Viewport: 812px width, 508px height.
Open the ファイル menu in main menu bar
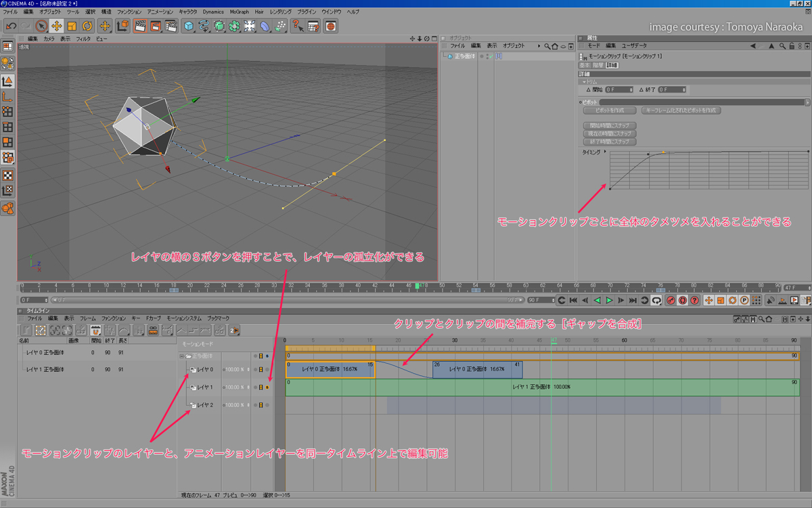pos(11,12)
